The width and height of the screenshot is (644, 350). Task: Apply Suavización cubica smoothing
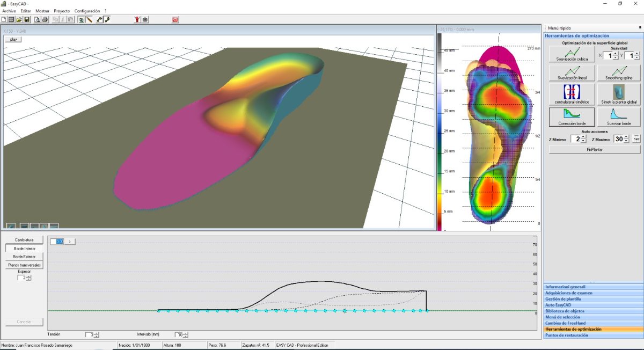point(572,54)
